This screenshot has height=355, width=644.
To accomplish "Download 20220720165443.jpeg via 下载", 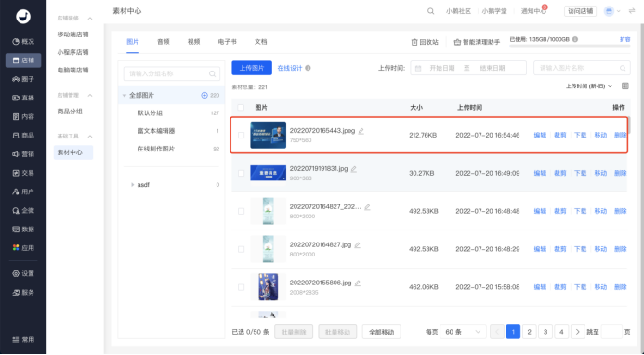I will [580, 135].
